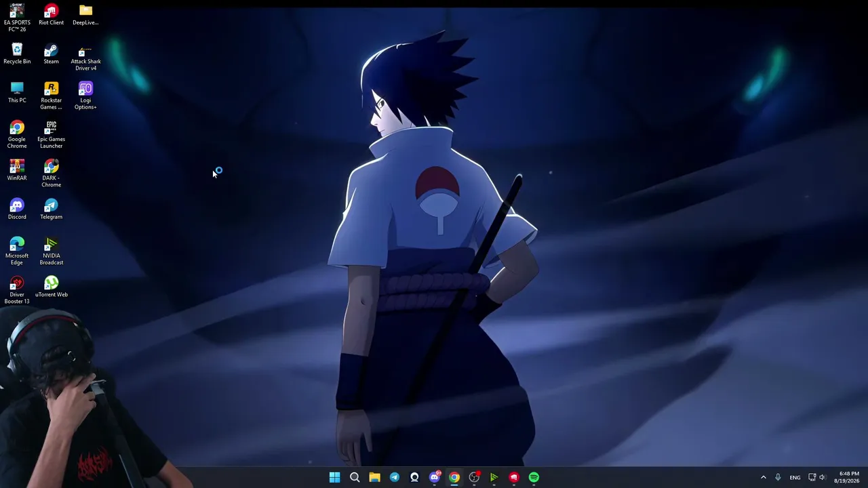Click the microphone icon in the system tray

click(778, 477)
